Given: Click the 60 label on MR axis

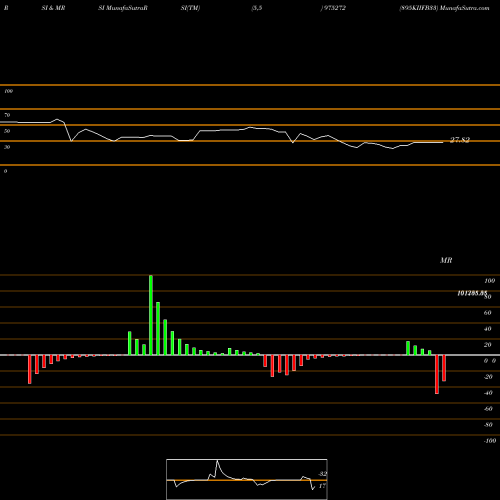Looking at the screenshot, I should pyautogui.click(x=488, y=313).
